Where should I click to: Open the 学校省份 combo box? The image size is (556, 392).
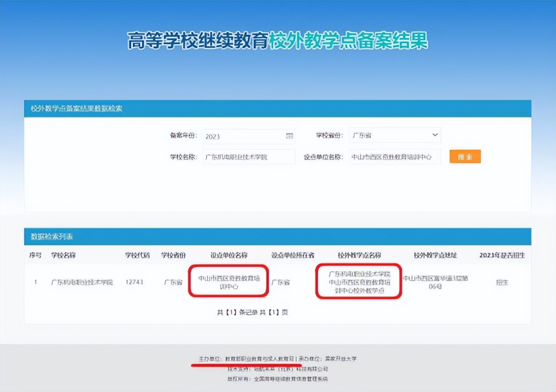(x=395, y=135)
